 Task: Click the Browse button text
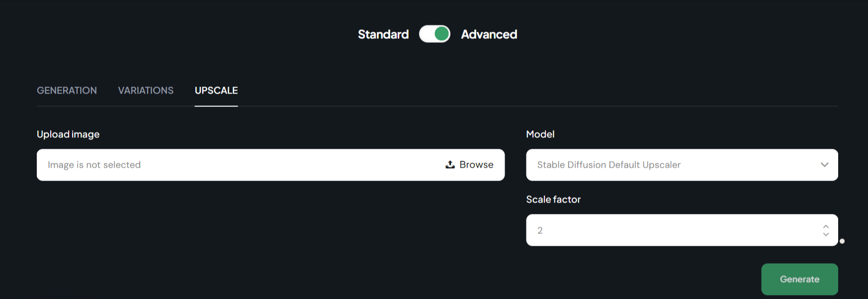point(476,165)
